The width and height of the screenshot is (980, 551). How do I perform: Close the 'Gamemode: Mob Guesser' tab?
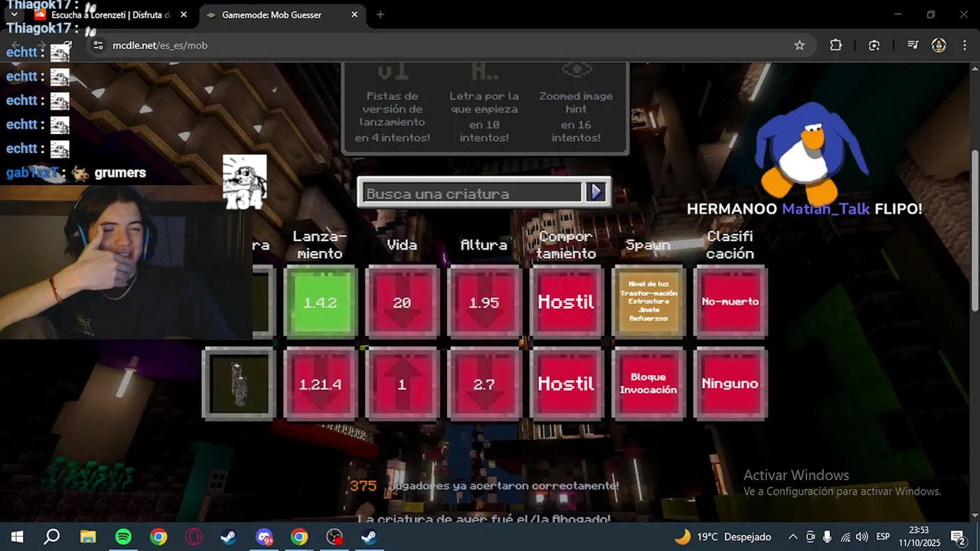coord(354,15)
